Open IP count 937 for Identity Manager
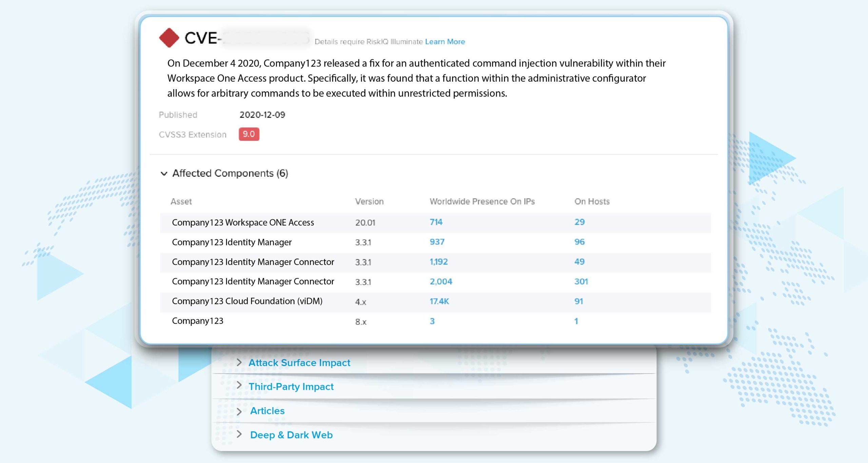 [x=437, y=242]
